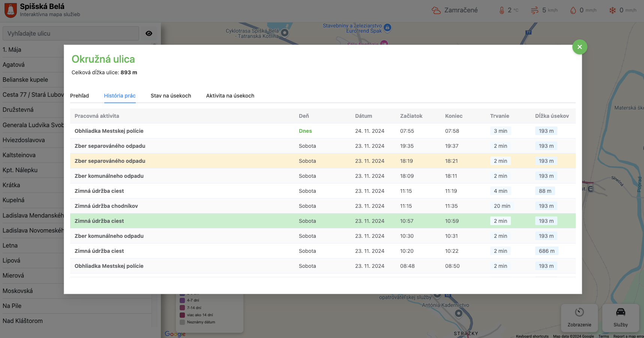Image resolution: width=644 pixels, height=338 pixels.
Task: Select green Zimná údržba ciest 10:57 row
Action: tap(323, 221)
